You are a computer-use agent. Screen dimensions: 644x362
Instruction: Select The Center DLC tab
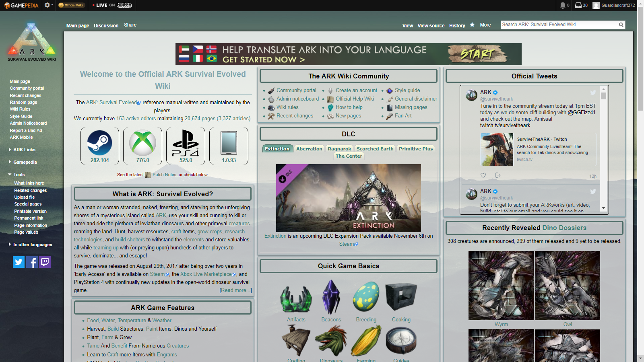(349, 156)
